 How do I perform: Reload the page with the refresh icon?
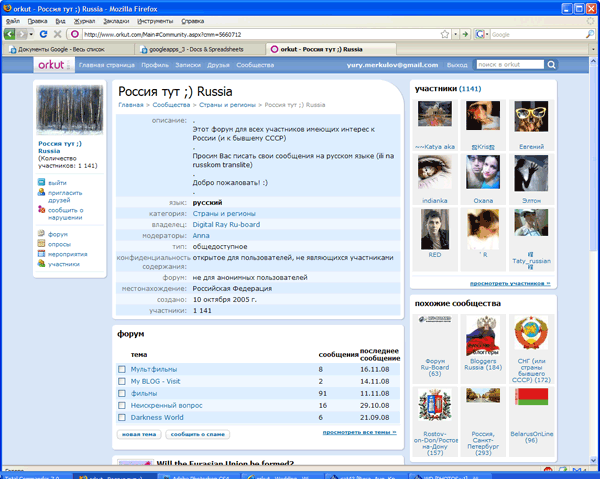[43, 34]
